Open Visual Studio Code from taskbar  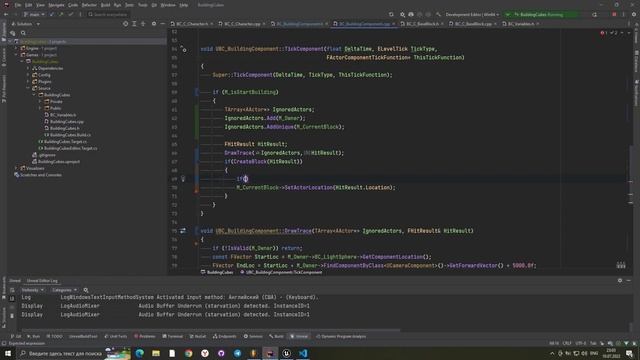click(x=303, y=353)
